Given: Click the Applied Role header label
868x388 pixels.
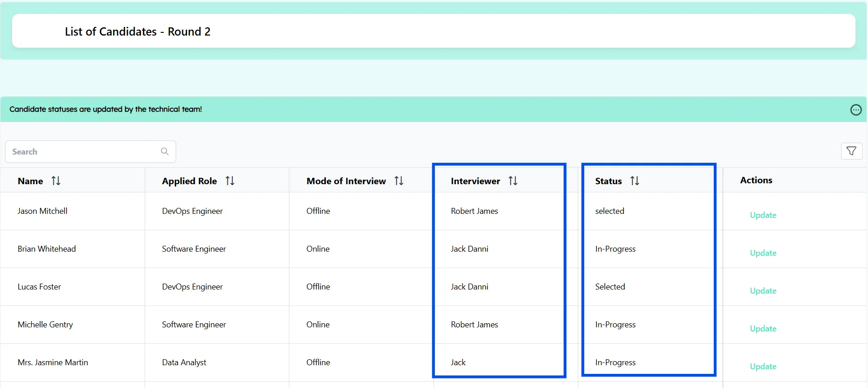Looking at the screenshot, I should tap(189, 181).
